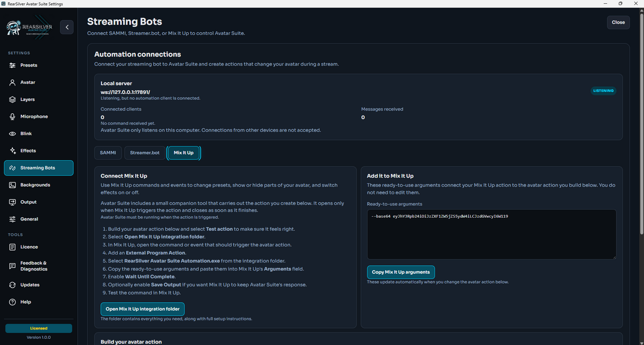Open the Avatar settings page

click(x=39, y=83)
